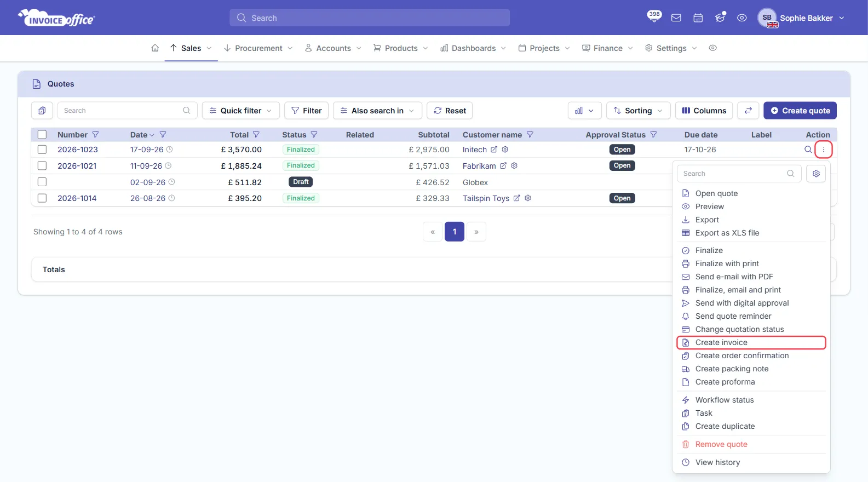Click the filter funnel icon on Number column
The image size is (868, 482).
[95, 135]
